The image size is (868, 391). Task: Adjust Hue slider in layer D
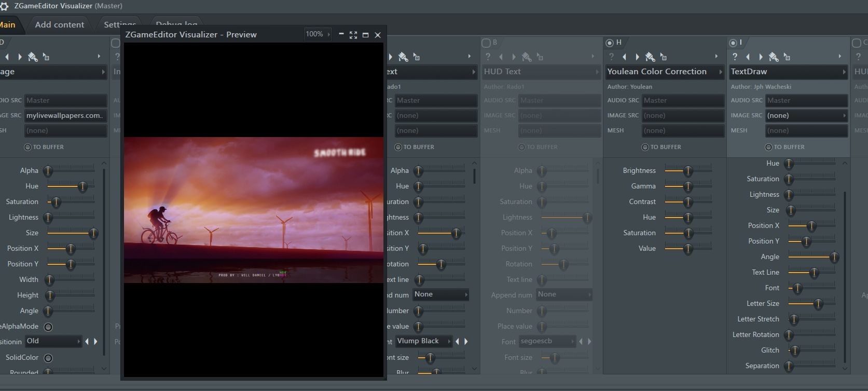[x=71, y=186]
